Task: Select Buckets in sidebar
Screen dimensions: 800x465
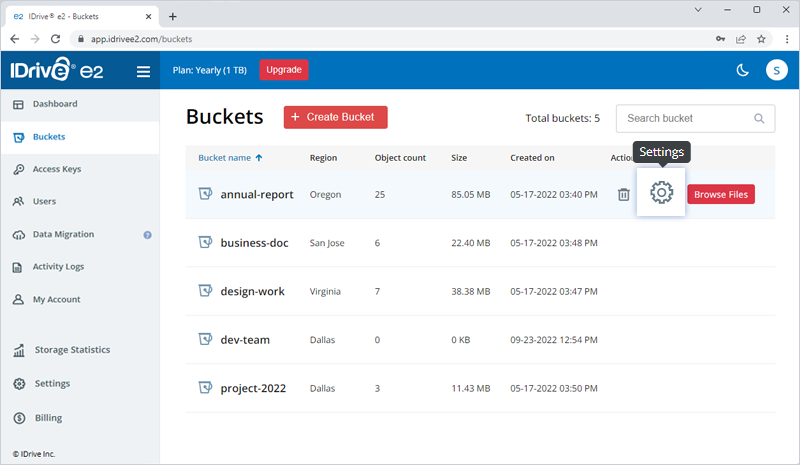Action: click(80, 137)
